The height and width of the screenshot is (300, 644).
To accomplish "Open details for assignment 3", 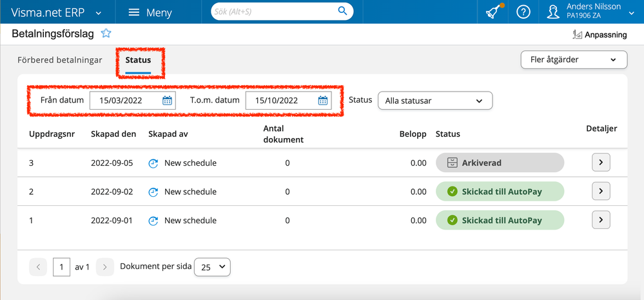I will click(600, 163).
